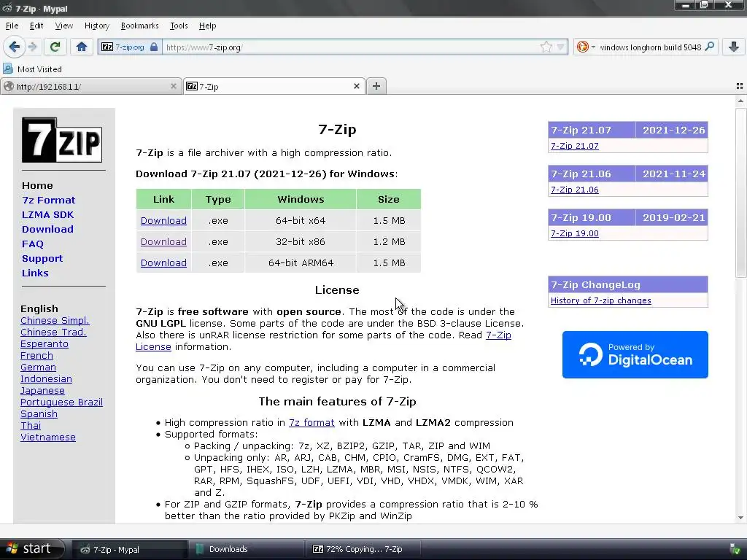Click the Forward arrow button
The image size is (747, 560).
pos(32,47)
